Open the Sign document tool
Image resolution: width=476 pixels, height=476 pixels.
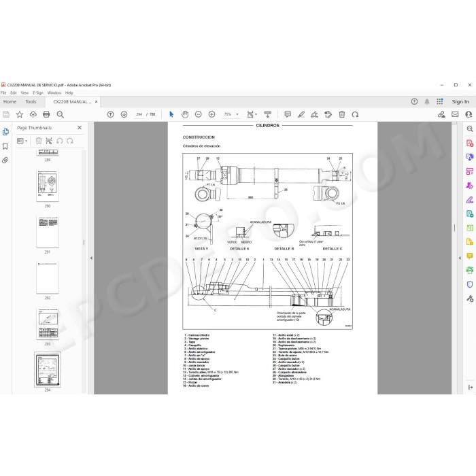314,114
